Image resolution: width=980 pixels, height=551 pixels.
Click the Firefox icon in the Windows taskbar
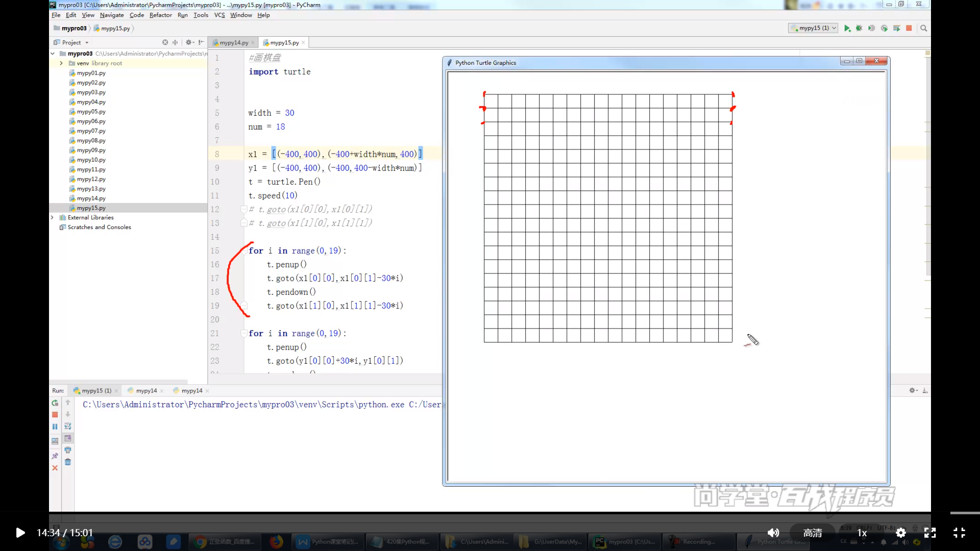pos(276,541)
